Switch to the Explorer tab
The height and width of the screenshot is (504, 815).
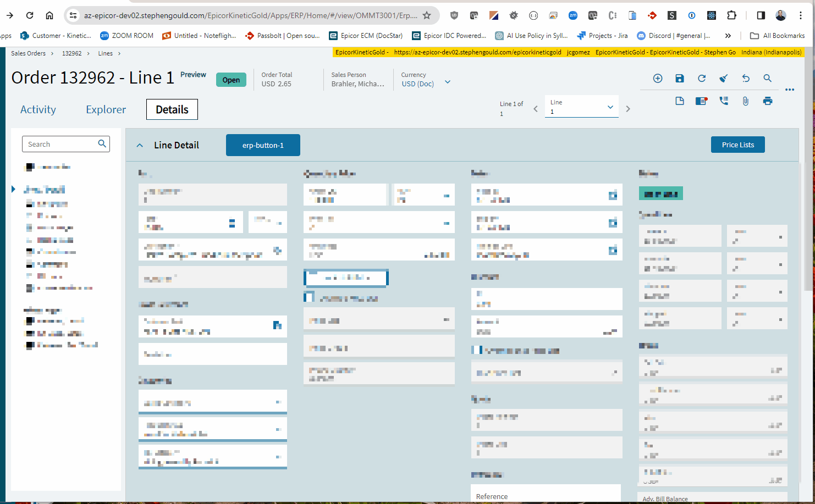[106, 109]
